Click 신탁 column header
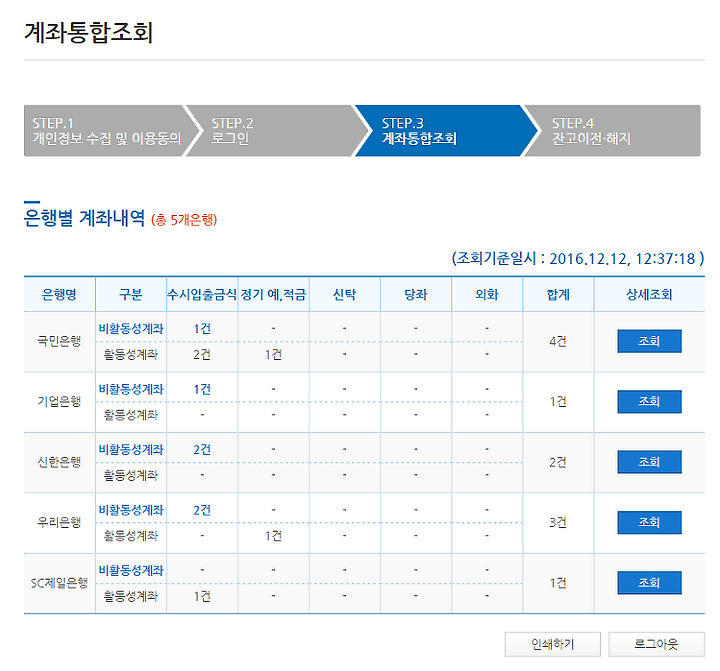 344,294
